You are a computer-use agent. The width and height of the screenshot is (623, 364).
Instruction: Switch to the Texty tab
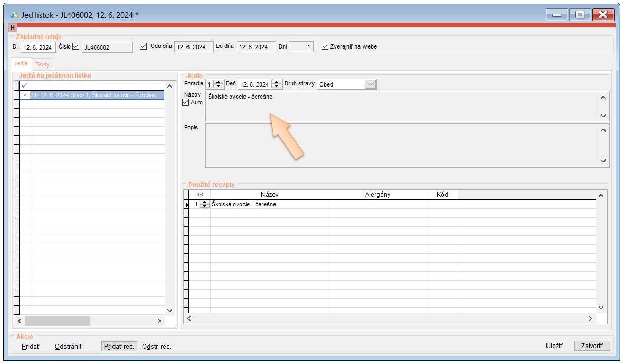42,64
